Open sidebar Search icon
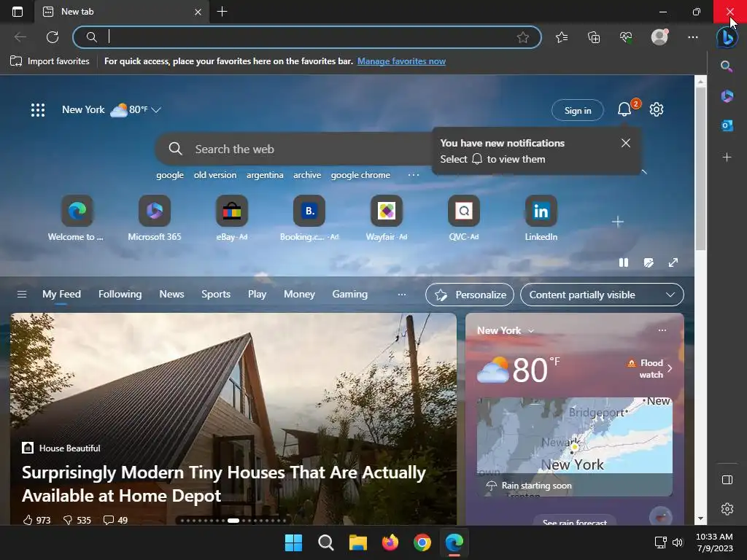This screenshot has width=747, height=560. pos(727,66)
